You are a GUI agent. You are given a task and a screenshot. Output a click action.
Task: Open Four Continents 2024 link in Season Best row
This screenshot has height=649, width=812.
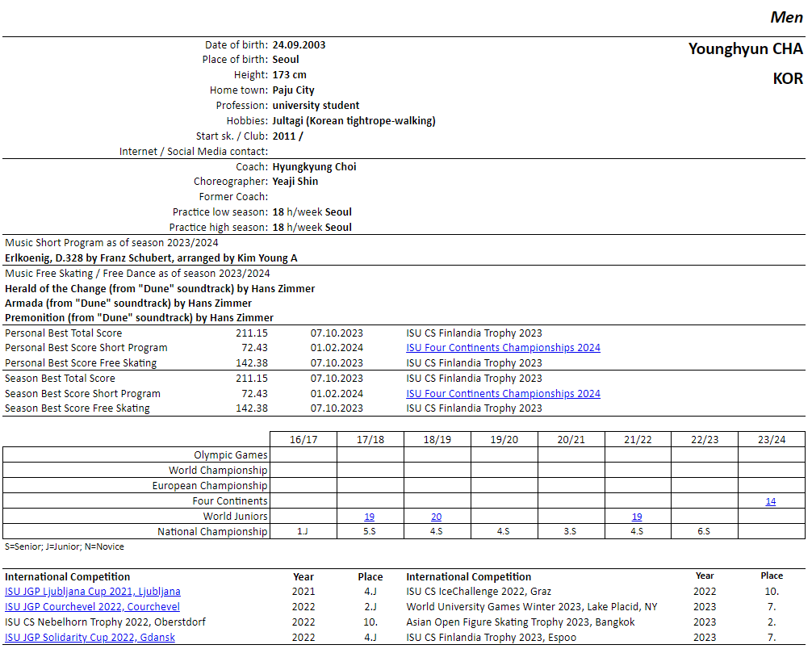[x=503, y=394]
